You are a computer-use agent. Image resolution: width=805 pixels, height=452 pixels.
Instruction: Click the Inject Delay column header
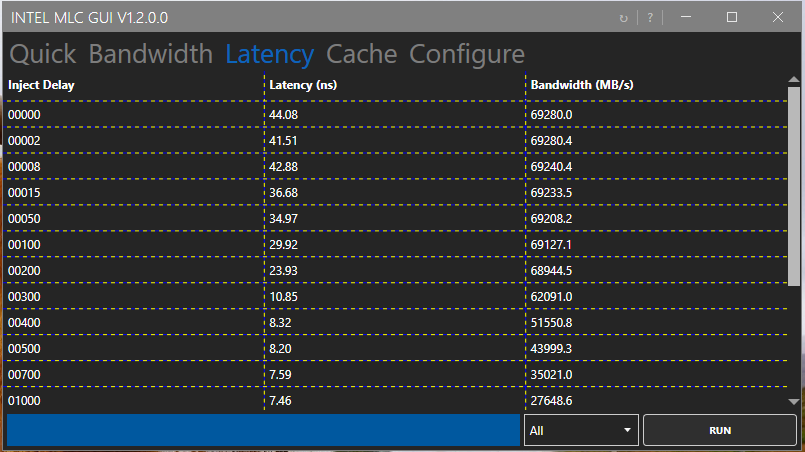tap(41, 85)
